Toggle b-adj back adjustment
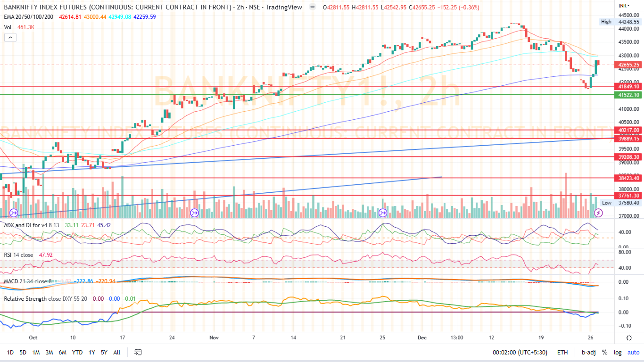 (588, 352)
